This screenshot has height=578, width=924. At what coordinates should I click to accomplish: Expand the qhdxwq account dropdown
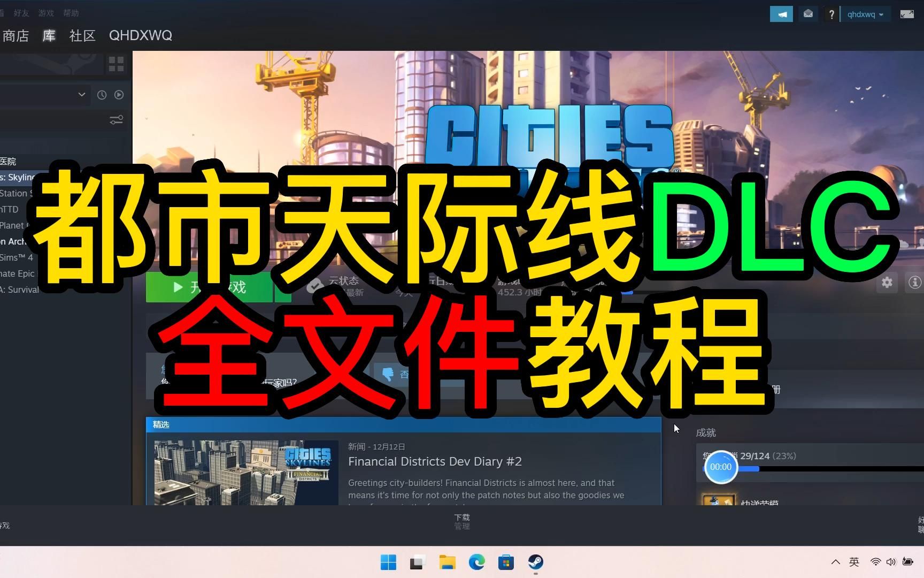tap(865, 14)
